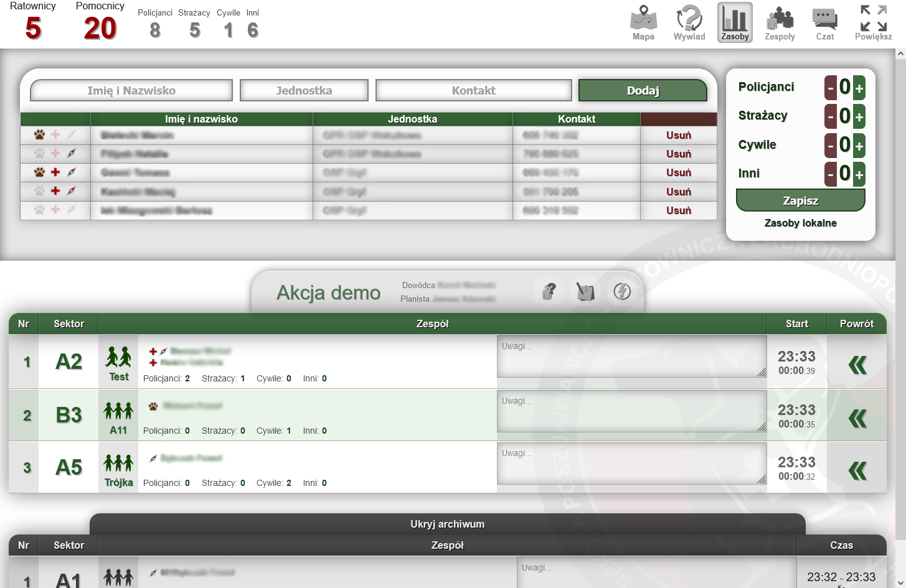Click the Zapisz button
Viewport: 906px width, 588px height.
click(801, 200)
